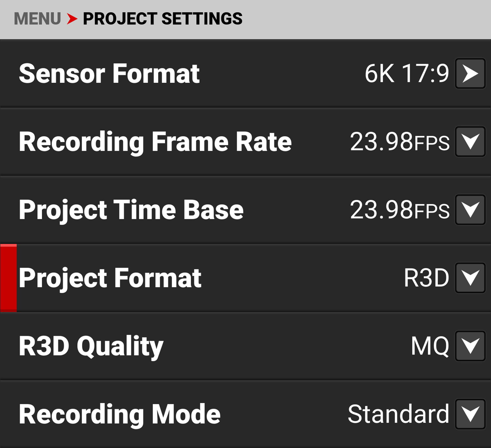Open the Project Time Base dropdown arrow
Screen dimensions: 491x448
470,210
